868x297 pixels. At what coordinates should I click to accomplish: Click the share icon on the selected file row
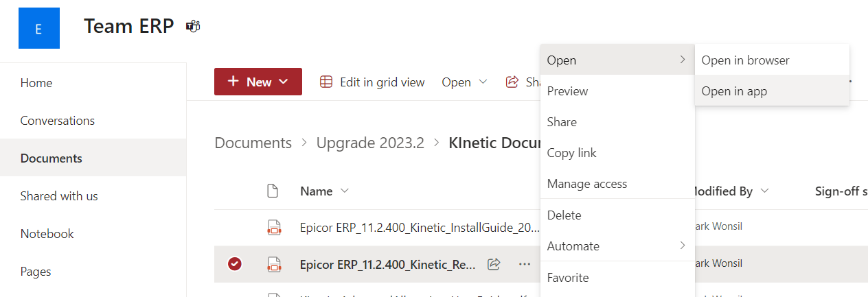493,264
